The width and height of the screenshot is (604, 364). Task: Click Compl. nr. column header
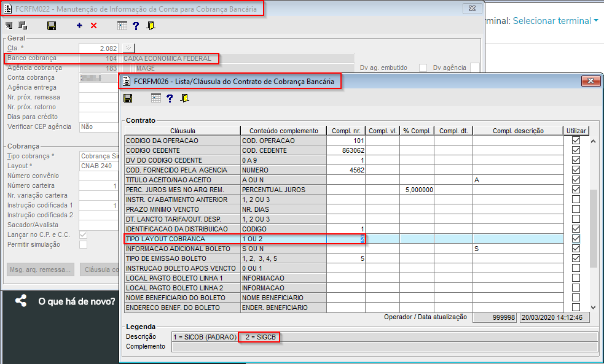click(346, 131)
